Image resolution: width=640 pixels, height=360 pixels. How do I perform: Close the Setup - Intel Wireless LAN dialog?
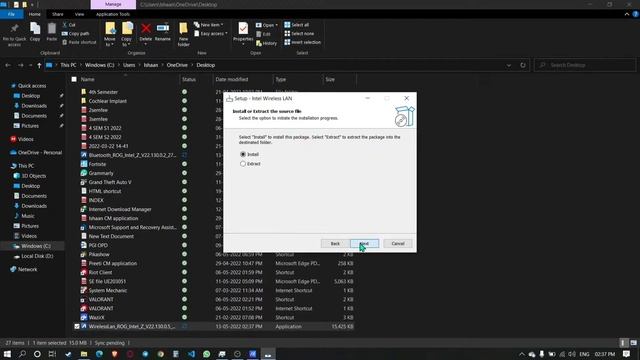point(407,98)
